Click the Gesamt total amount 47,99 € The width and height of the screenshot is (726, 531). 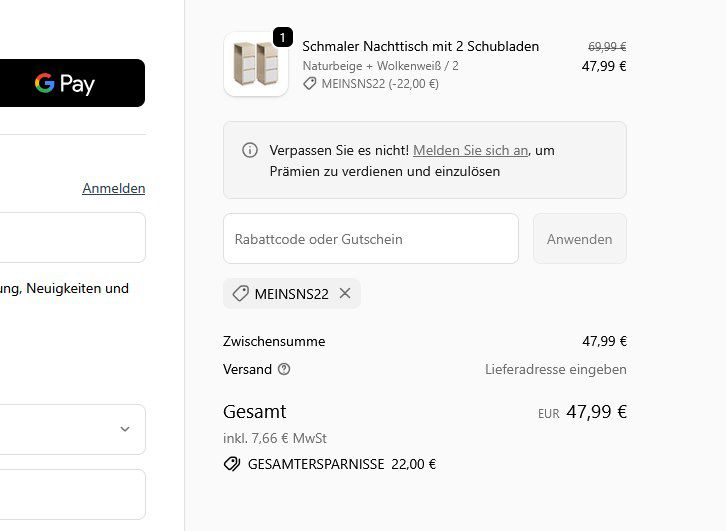596,411
